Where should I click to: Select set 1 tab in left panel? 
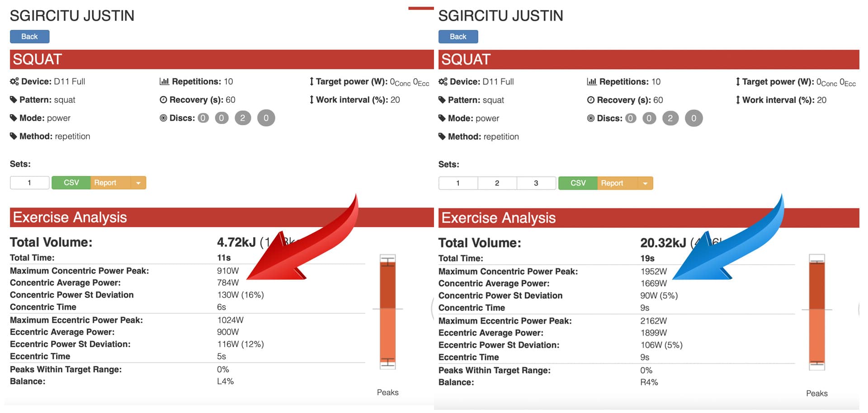click(29, 183)
